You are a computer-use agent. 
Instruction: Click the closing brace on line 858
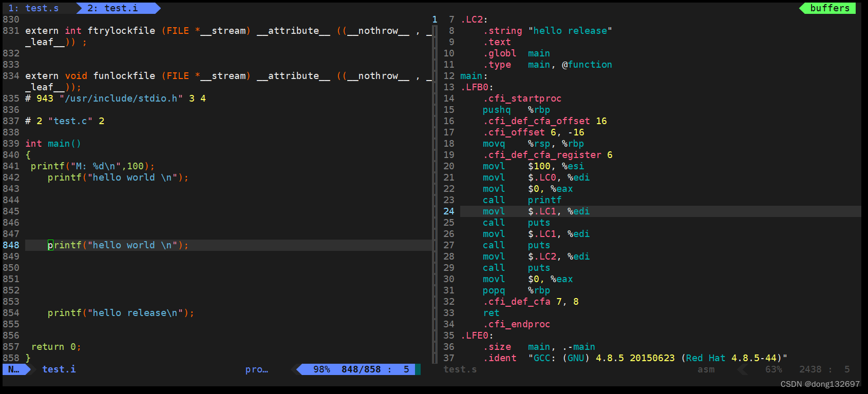click(x=28, y=358)
